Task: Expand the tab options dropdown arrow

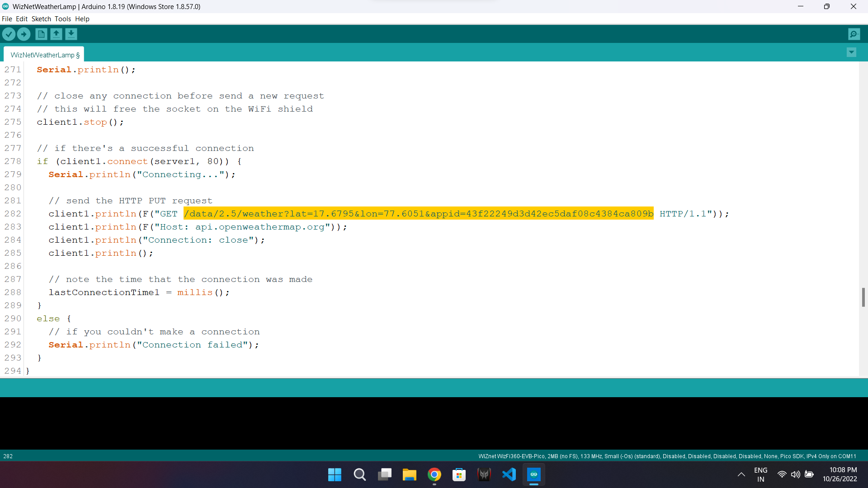Action: pyautogui.click(x=851, y=52)
